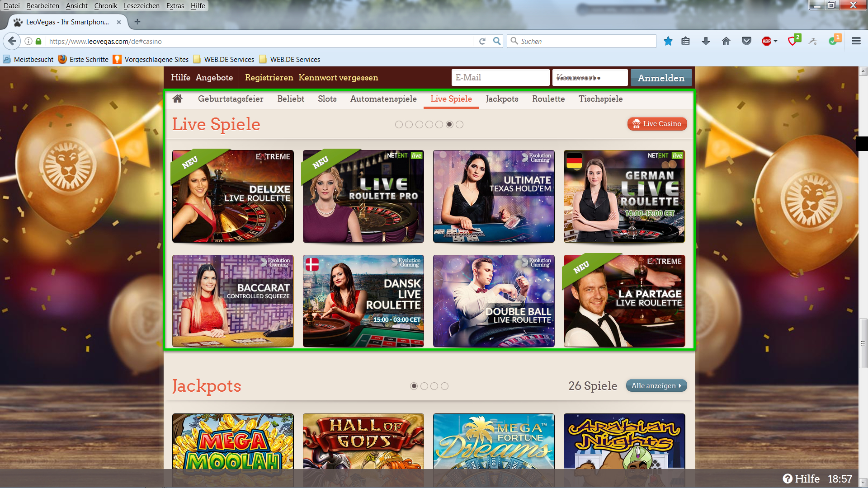The height and width of the screenshot is (488, 868).
Task: Select fifth Live Spiele carousel dot
Action: (x=439, y=124)
